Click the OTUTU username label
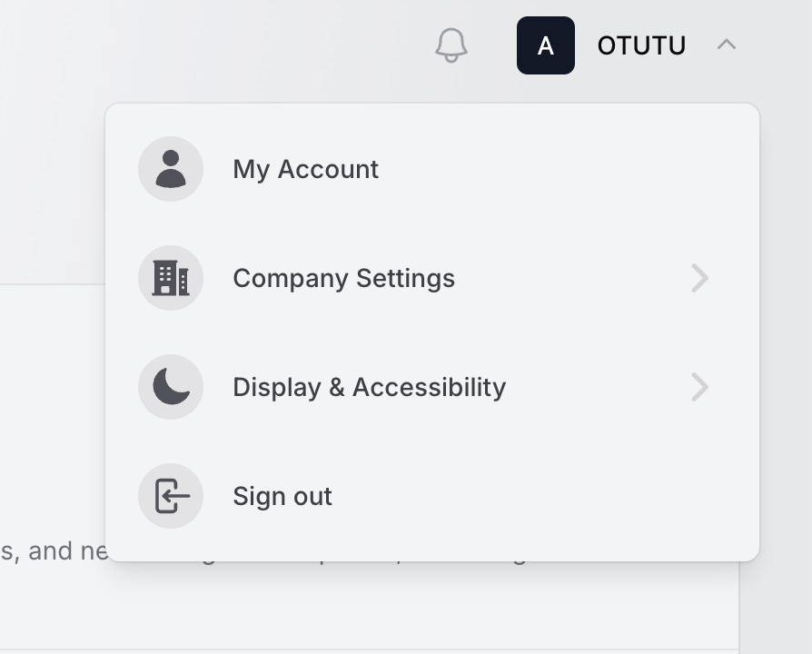Screen dimensions: 812x654 (x=641, y=45)
